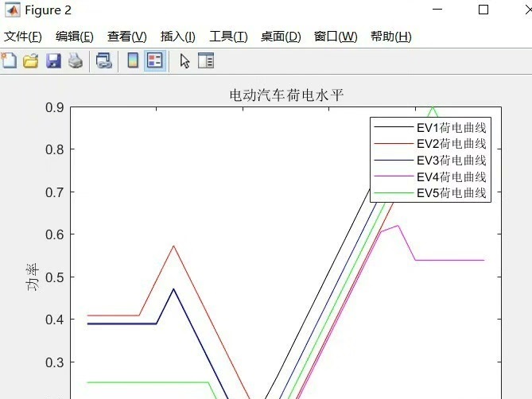Open the Property Inspector toolbar icon
532x399 pixels.
pos(206,60)
